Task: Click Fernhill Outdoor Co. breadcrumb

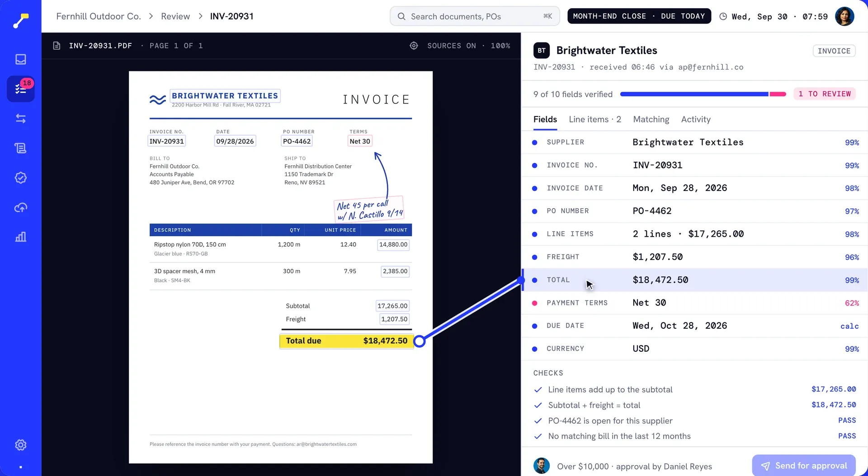Action: tap(99, 16)
